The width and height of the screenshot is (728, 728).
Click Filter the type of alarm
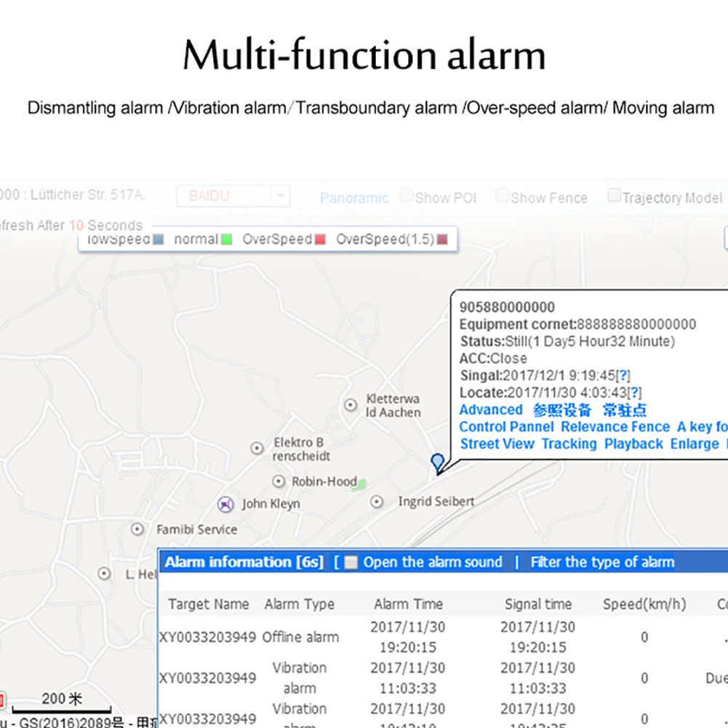(602, 562)
